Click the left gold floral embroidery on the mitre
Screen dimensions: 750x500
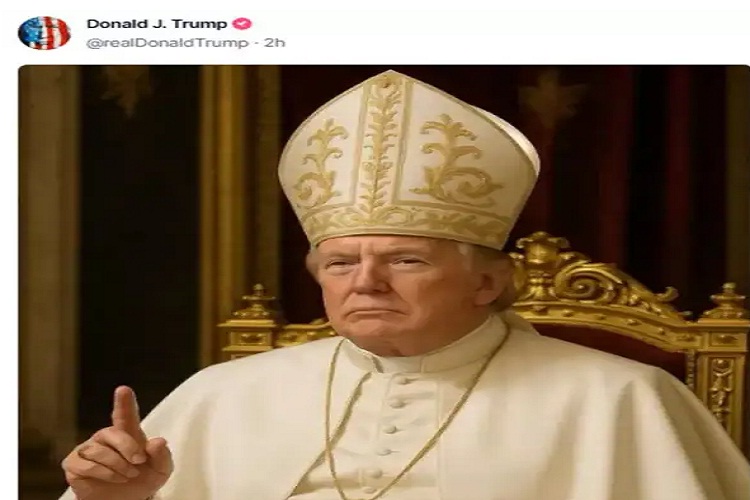point(320,163)
